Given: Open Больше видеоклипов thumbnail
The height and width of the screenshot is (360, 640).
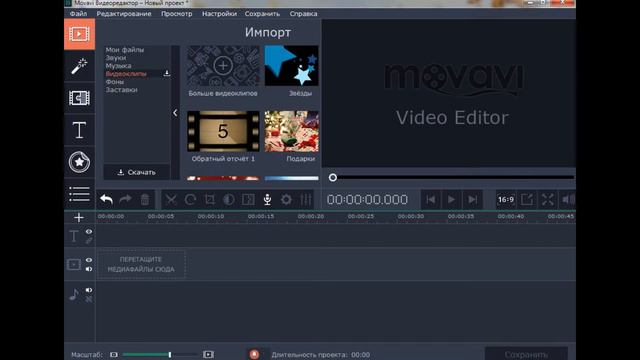Looking at the screenshot, I should pos(223,66).
